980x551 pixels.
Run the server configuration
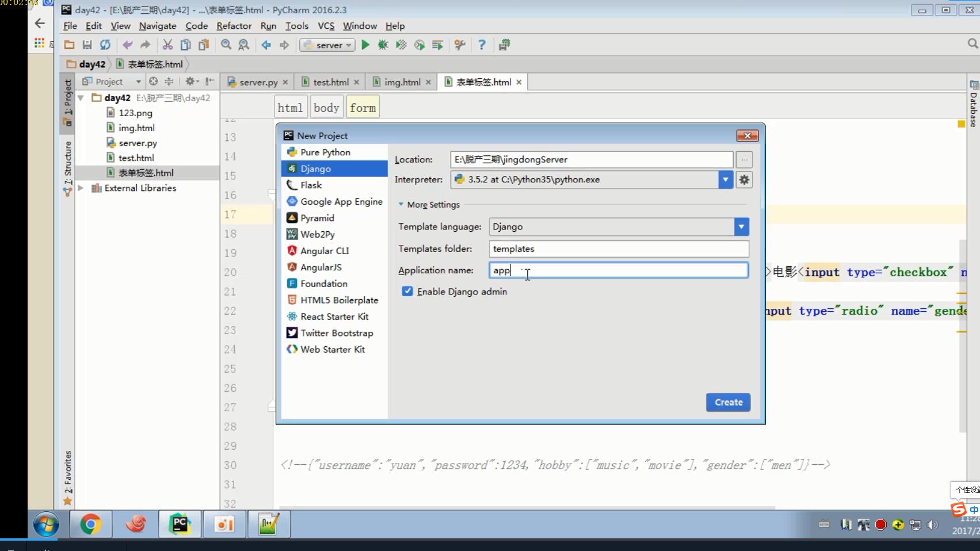(365, 45)
